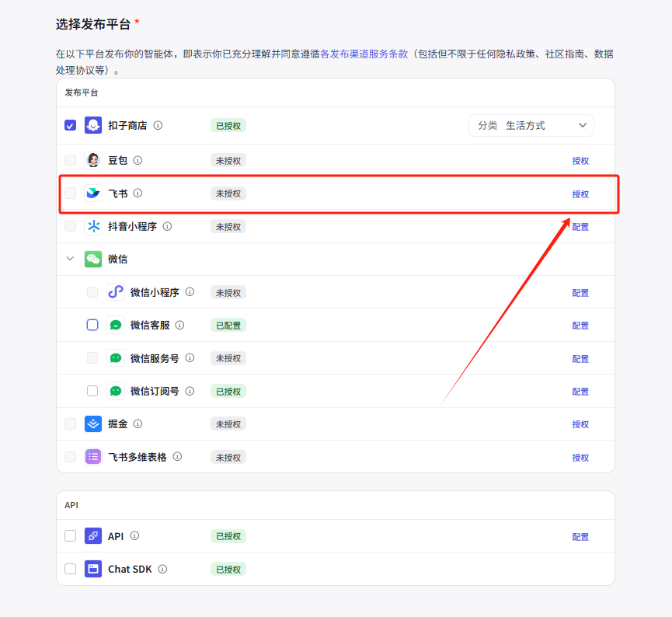This screenshot has width=672, height=617.
Task: Uncheck the 扣子商店 checkbox
Action: coord(71,125)
